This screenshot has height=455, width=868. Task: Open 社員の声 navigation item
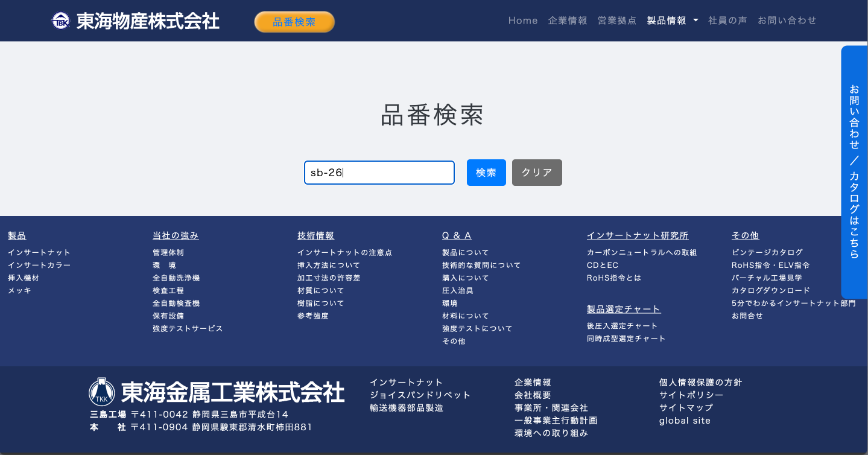click(727, 21)
